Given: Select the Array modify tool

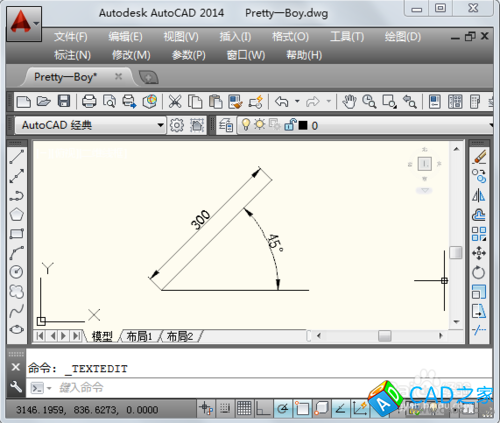Looking at the screenshot, I should tap(479, 234).
